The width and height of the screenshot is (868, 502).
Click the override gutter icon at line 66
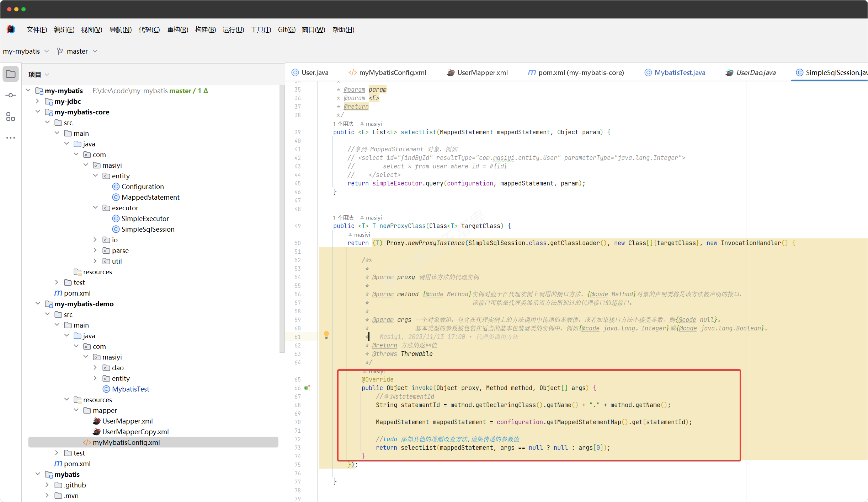[307, 388]
